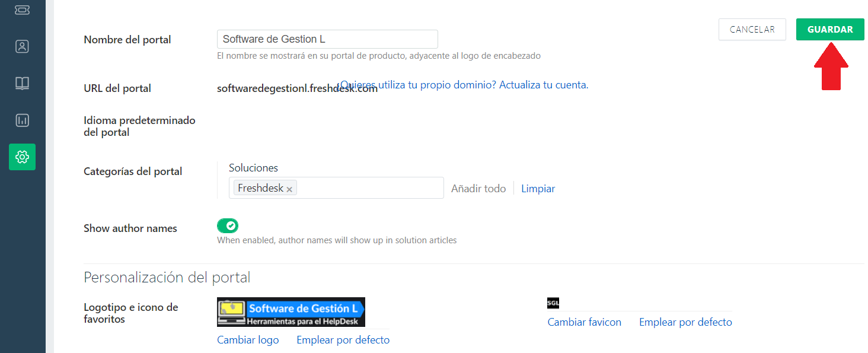Image resolution: width=868 pixels, height=353 pixels.
Task: Open the Actualiza tu cuenta domain link
Action: pos(464,85)
